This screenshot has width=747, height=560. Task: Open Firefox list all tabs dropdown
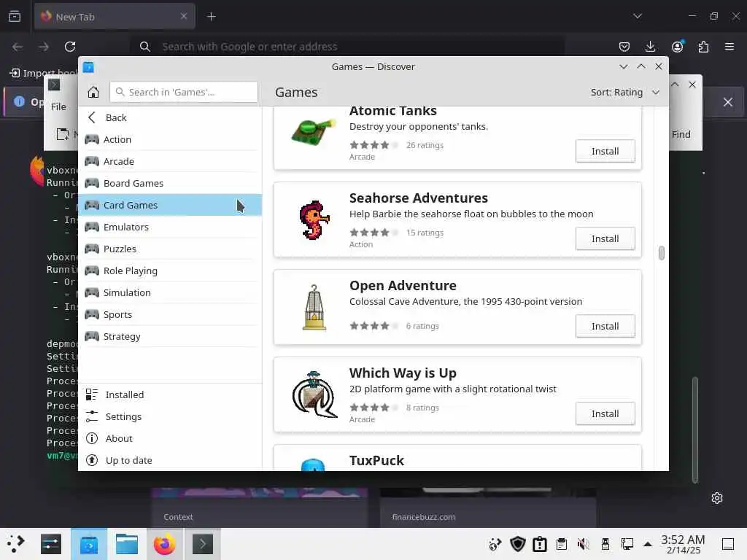(x=638, y=16)
